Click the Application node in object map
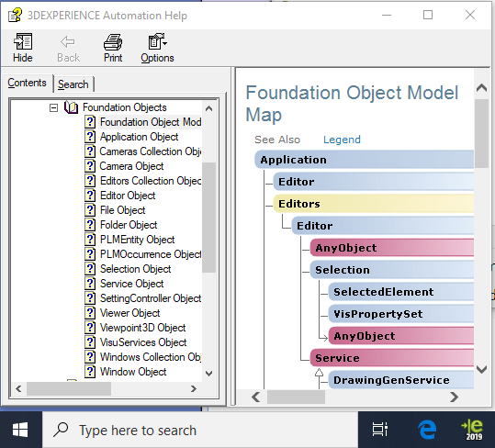The height and width of the screenshot is (448, 495). click(364, 160)
